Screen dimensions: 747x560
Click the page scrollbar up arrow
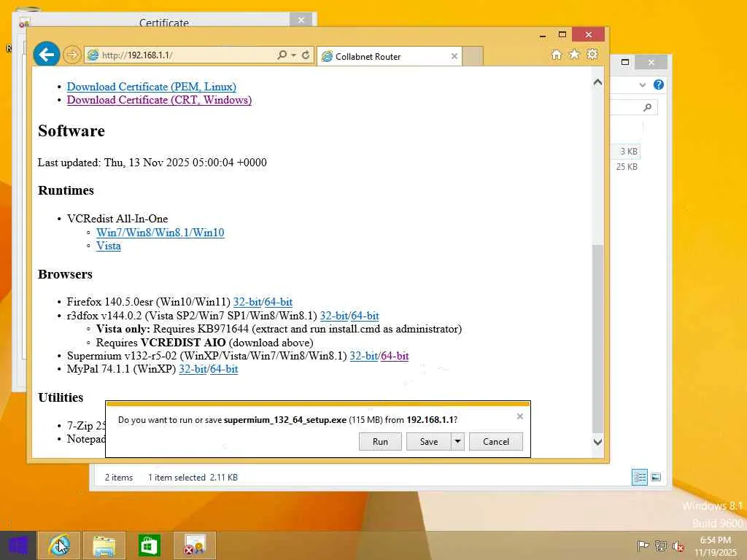click(x=598, y=82)
